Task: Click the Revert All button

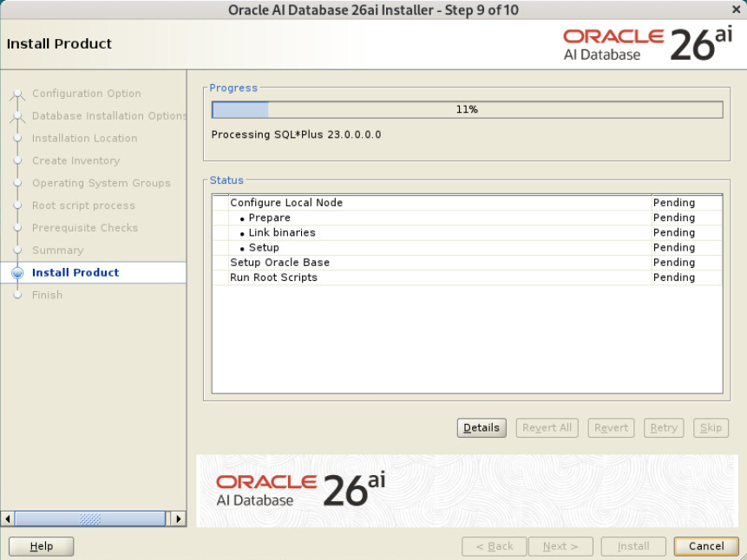Action: 547,427
